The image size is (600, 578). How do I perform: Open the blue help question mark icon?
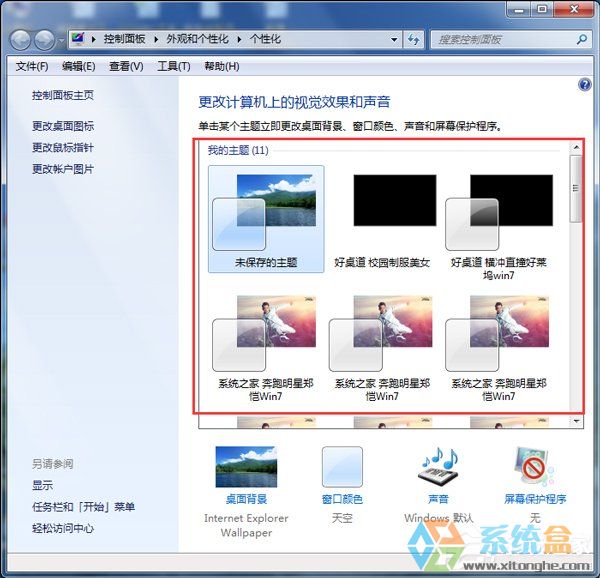pos(584,84)
